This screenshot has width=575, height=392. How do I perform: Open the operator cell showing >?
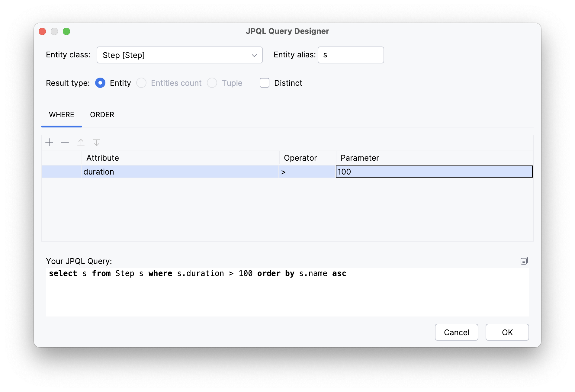[x=307, y=172]
